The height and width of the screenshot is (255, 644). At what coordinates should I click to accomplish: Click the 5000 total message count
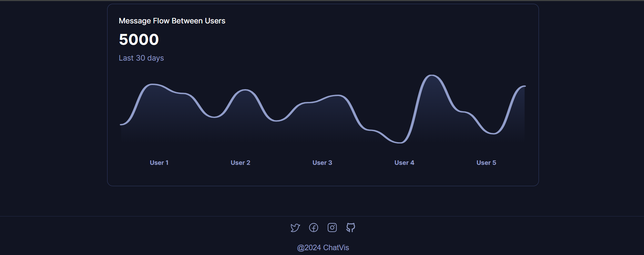139,39
